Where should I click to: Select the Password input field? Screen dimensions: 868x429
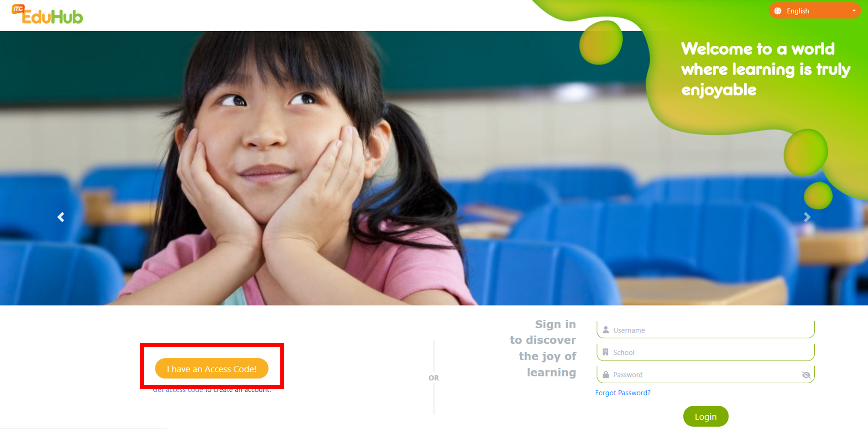pos(705,374)
